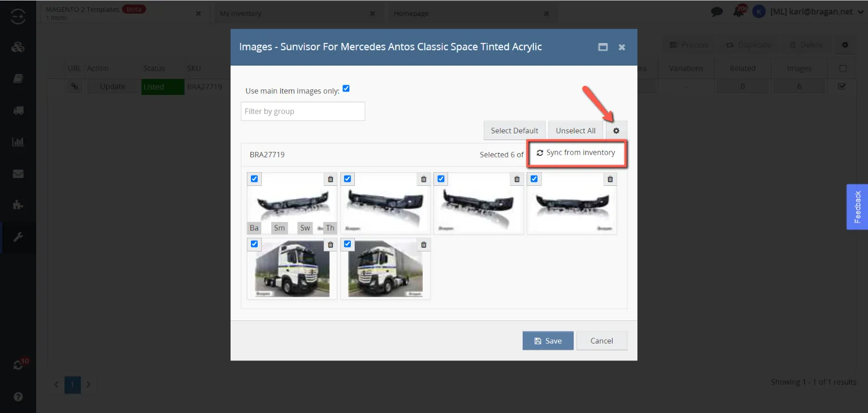The image size is (868, 413).
Task: Open the notifications bell icon
Action: tap(738, 12)
